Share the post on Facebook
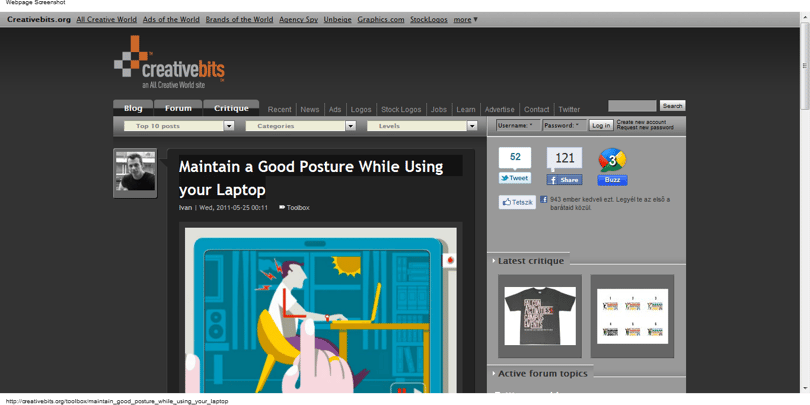Image resolution: width=810 pixels, height=405 pixels. pos(564,180)
